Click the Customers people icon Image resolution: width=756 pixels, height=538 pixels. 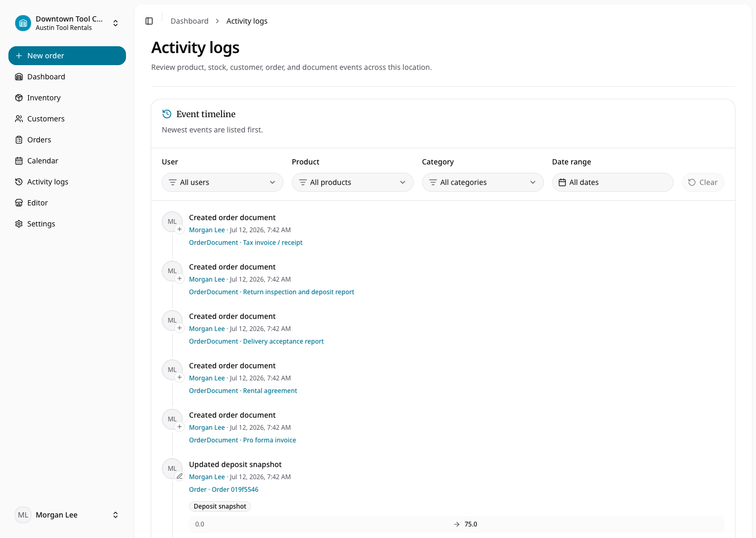19,119
